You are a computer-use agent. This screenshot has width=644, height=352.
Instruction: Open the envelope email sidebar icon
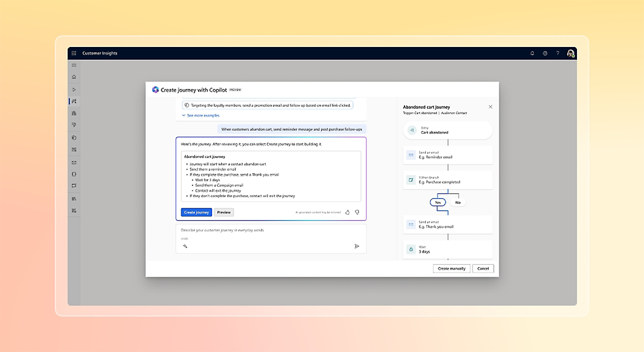(74, 162)
